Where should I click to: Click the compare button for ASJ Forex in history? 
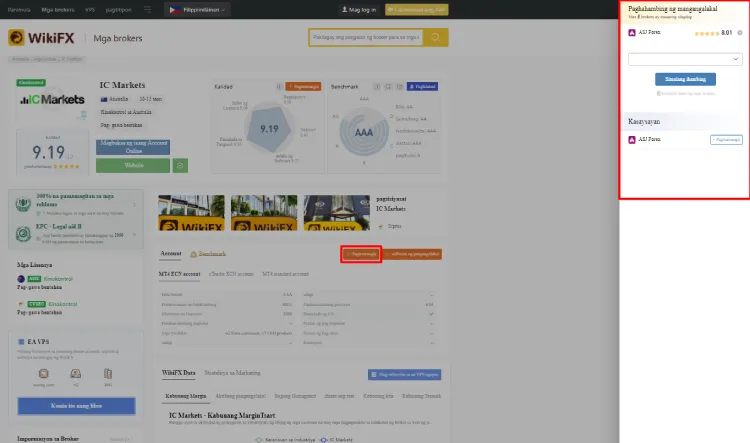726,140
